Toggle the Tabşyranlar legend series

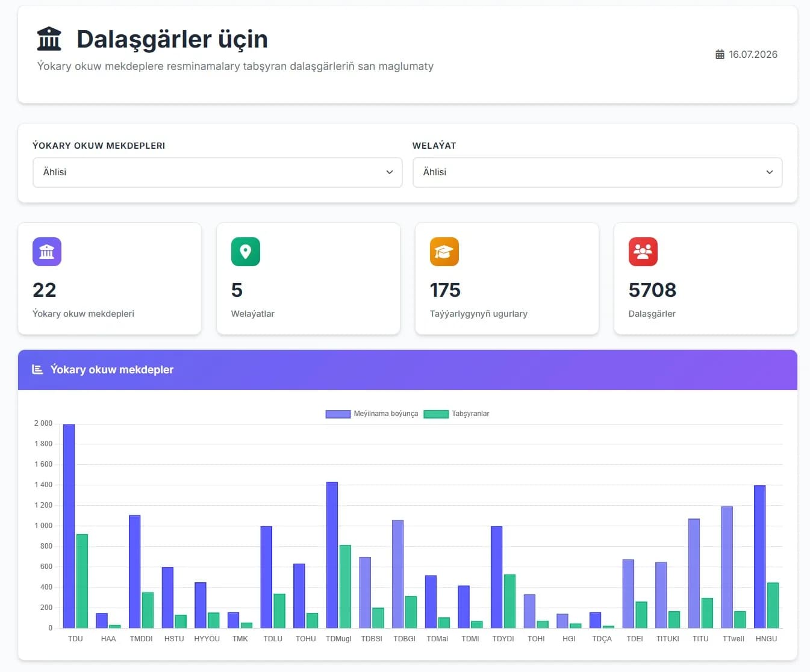456,414
